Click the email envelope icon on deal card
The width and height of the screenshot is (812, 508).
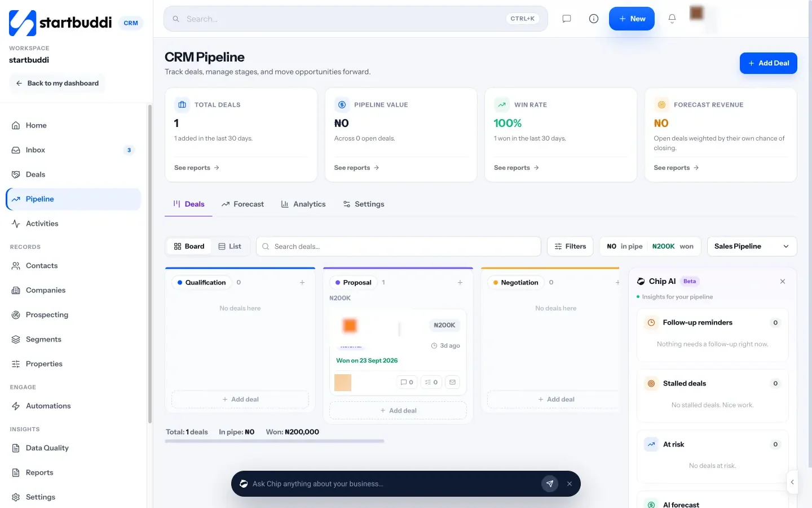coord(452,382)
